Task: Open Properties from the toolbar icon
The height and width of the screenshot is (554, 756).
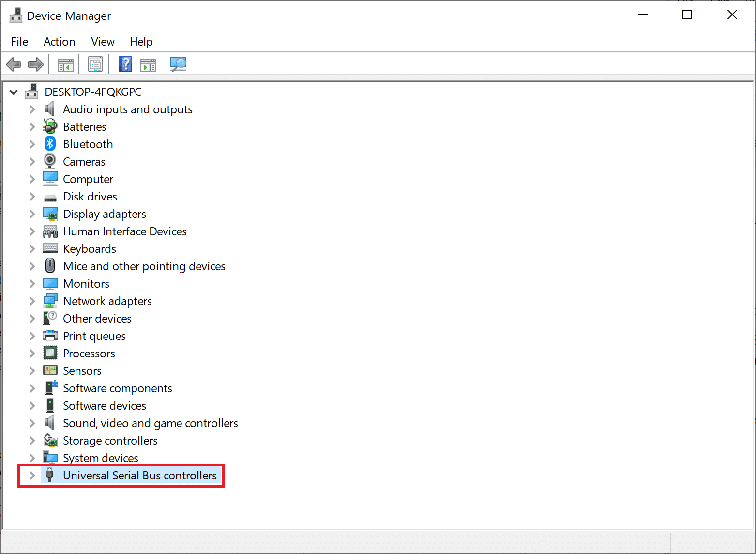Action: coord(95,64)
